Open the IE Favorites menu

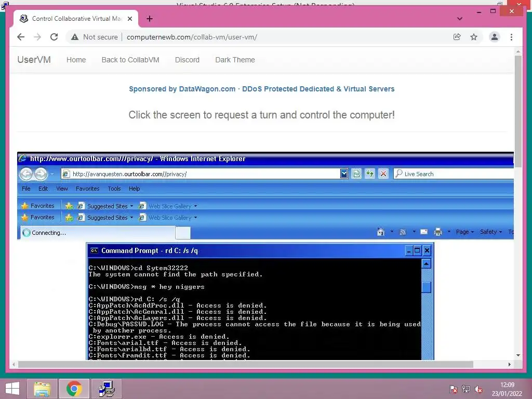87,189
